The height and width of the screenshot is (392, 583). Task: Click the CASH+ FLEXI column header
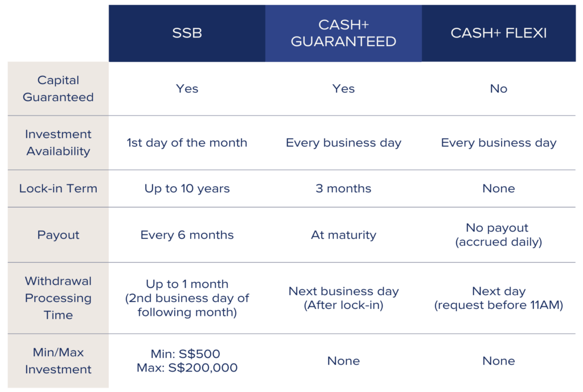pyautogui.click(x=499, y=33)
